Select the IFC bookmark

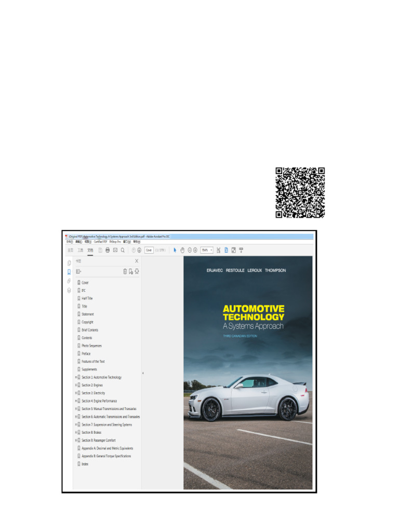point(84,290)
